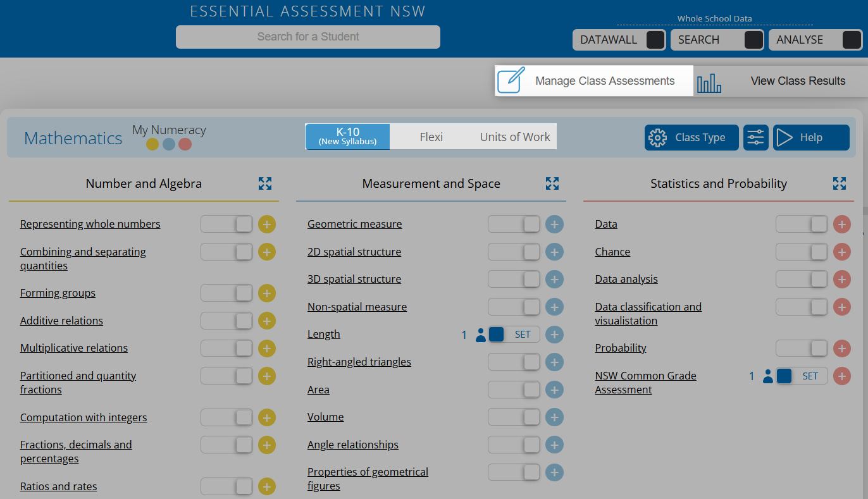Select the yellow My Numeracy dot
Image resolution: width=868 pixels, height=499 pixels.
coord(152,144)
